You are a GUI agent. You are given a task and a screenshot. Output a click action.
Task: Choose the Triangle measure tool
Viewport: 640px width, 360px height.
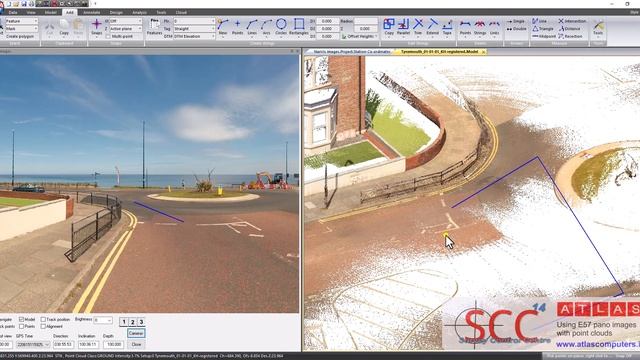[543, 29]
